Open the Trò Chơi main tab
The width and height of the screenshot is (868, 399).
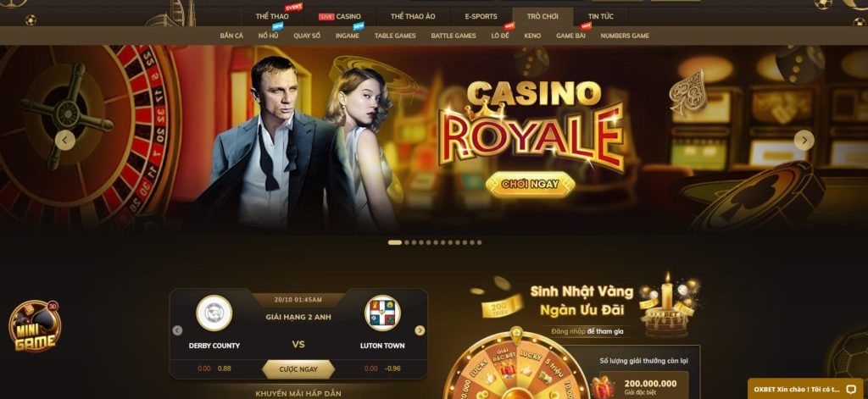coord(542,17)
